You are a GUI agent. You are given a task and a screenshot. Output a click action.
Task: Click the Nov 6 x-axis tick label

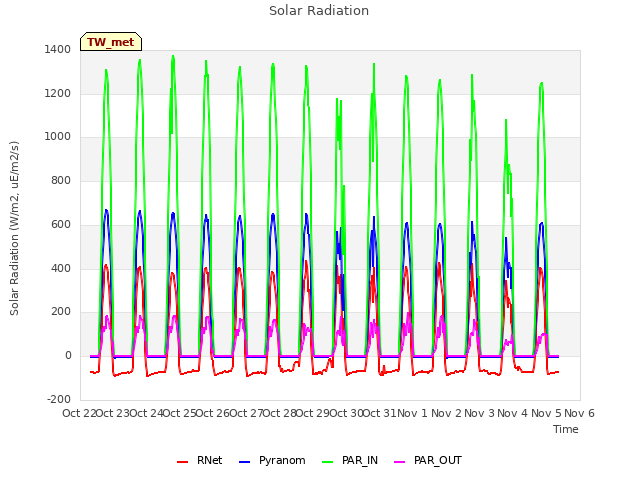pos(580,413)
